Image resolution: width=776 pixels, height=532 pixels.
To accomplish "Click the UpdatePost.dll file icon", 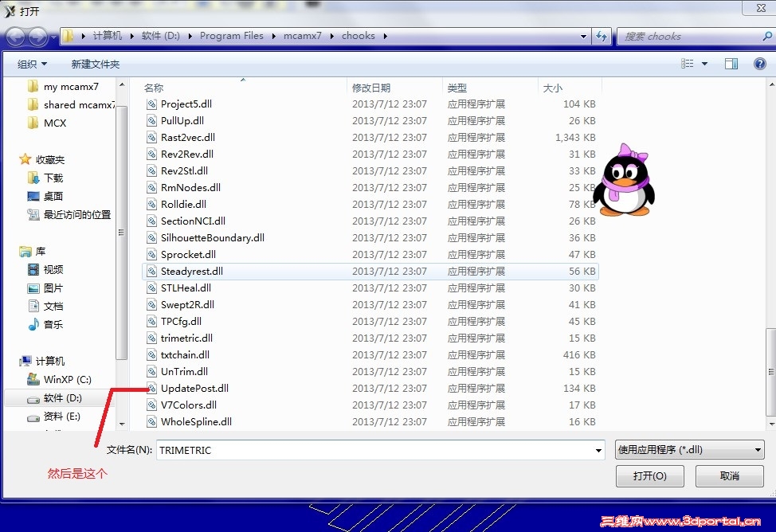I will click(151, 388).
